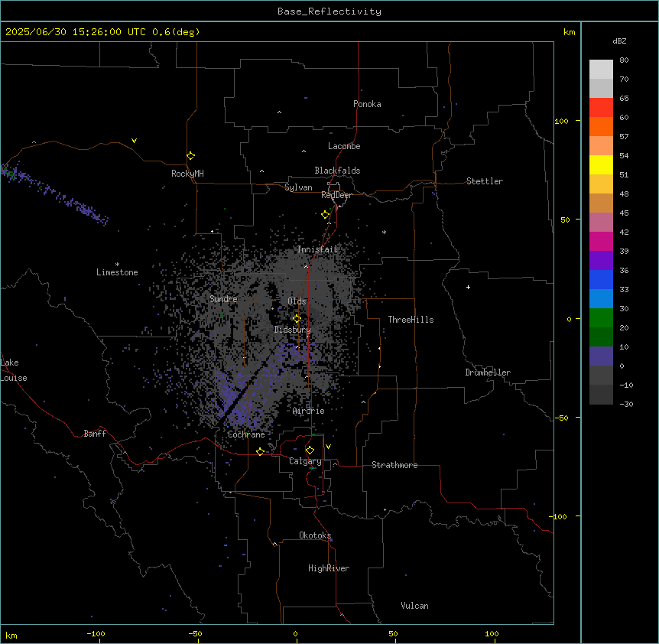
Task: Click the asterisk marker east of Innisfail
Action: coord(384,232)
